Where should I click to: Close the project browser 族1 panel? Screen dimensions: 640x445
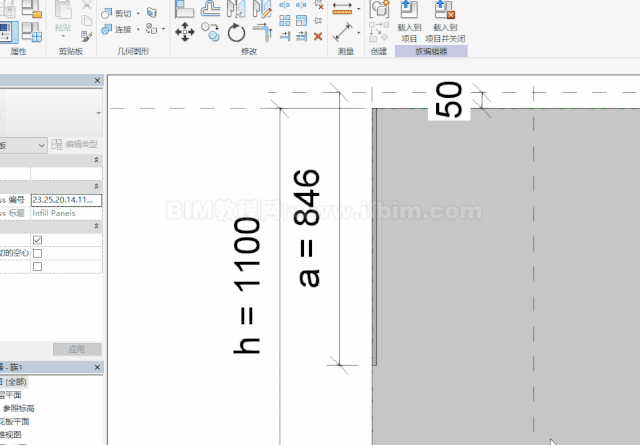coord(97,367)
